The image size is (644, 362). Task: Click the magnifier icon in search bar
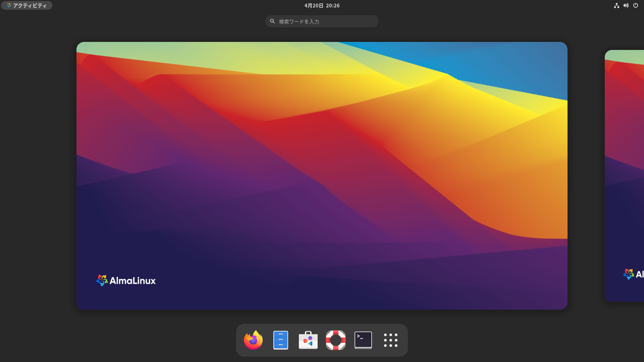[x=272, y=21]
